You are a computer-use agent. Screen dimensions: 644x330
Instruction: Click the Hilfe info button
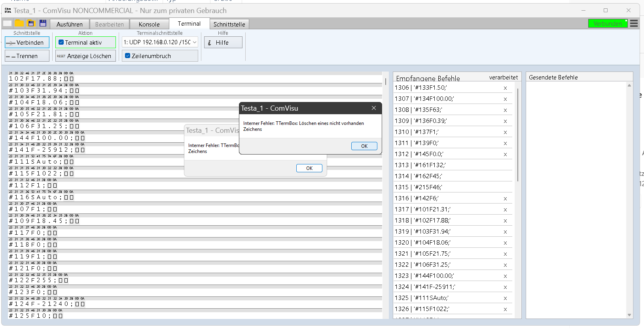pyautogui.click(x=223, y=43)
